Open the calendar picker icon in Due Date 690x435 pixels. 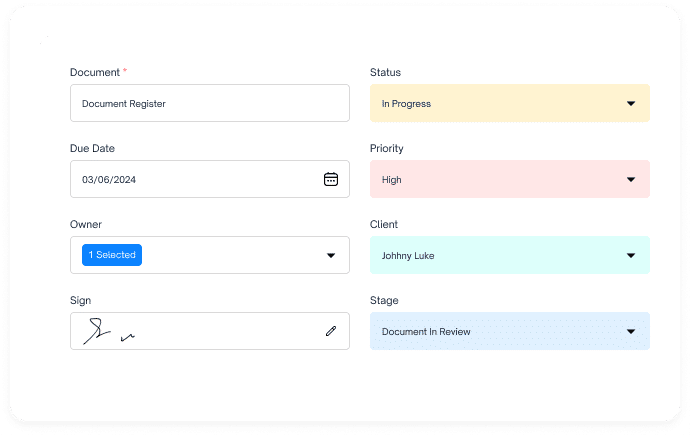[x=331, y=179]
